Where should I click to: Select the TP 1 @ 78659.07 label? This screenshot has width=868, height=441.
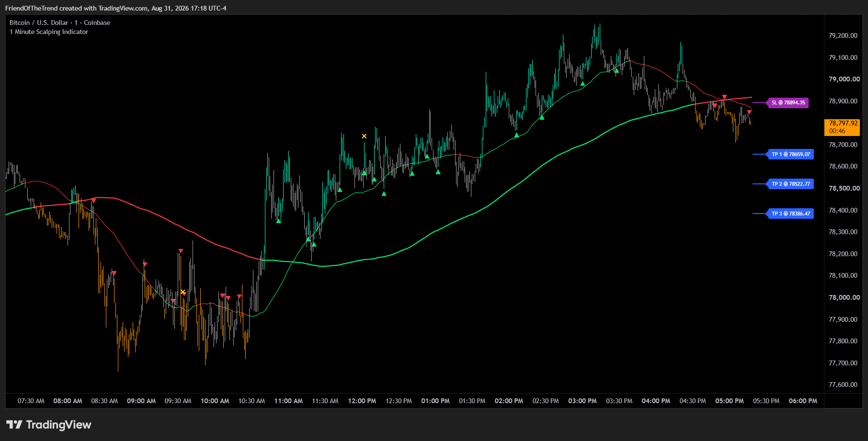790,154
